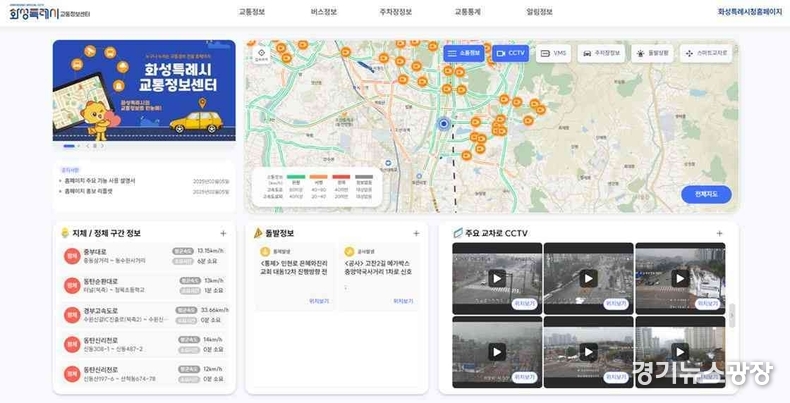Click the blue current position marker on map
Viewport: 790px width, 403px height.
point(444,123)
